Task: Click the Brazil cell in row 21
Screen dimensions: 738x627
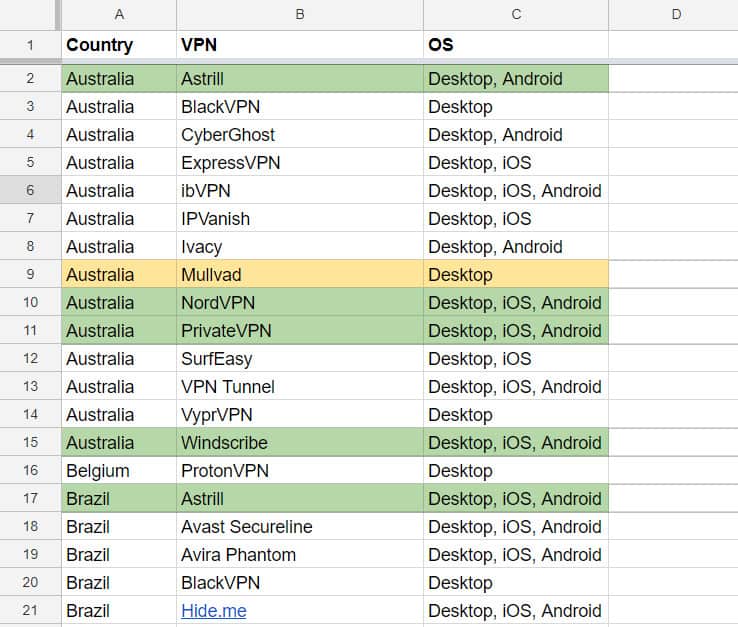Action: (119, 610)
